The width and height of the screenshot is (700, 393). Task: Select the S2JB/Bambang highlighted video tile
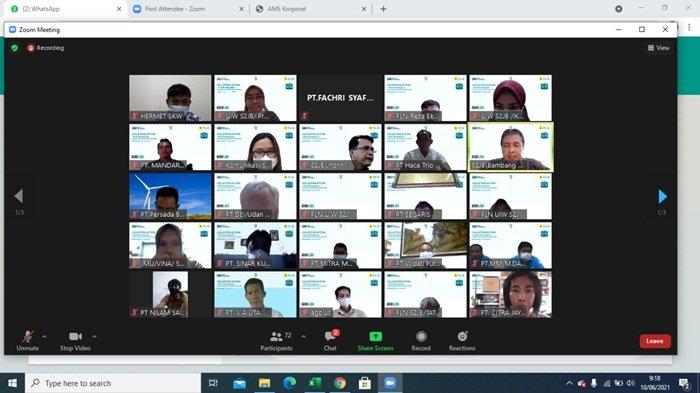tap(511, 147)
